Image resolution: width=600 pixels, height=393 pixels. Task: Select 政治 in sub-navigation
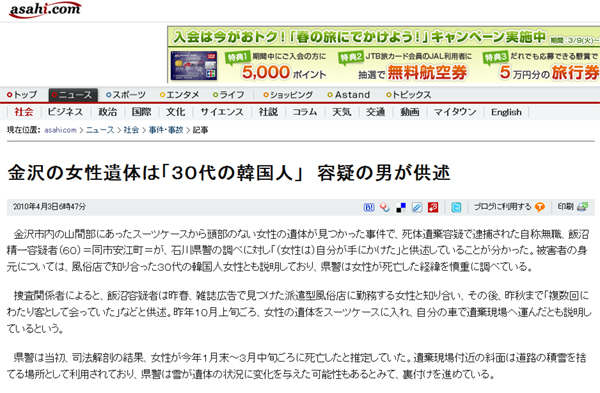108,112
